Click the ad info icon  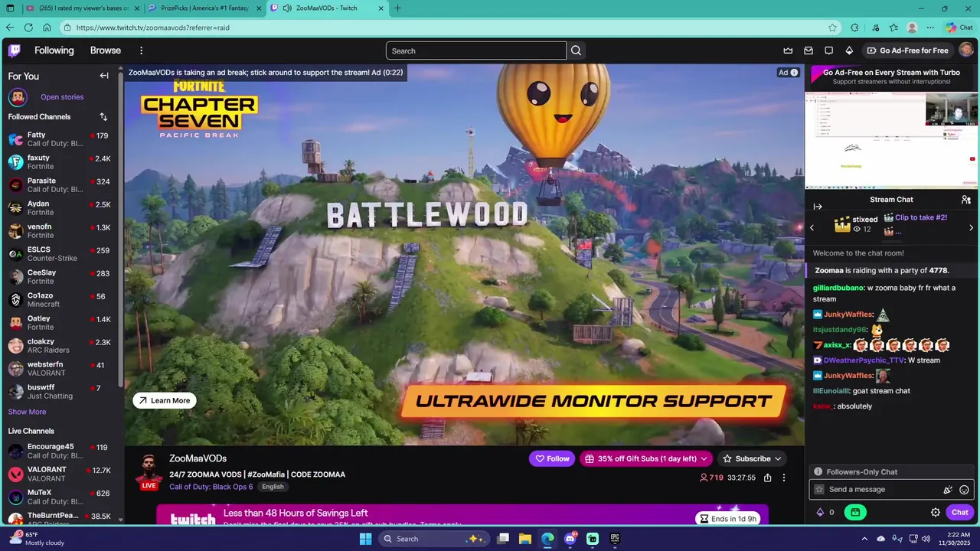(x=794, y=73)
